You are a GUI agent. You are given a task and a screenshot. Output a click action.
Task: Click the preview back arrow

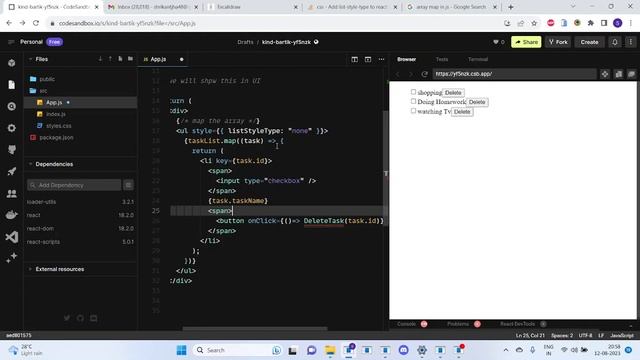pos(398,74)
